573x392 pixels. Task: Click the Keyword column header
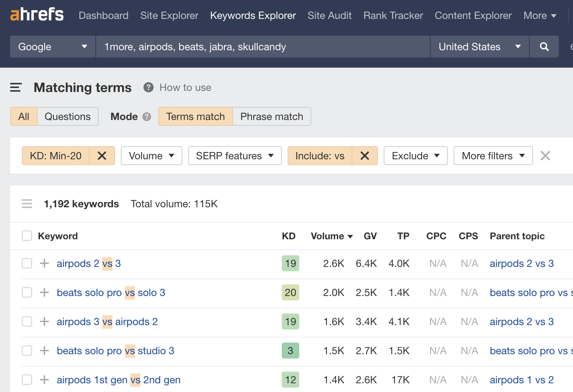pos(58,236)
